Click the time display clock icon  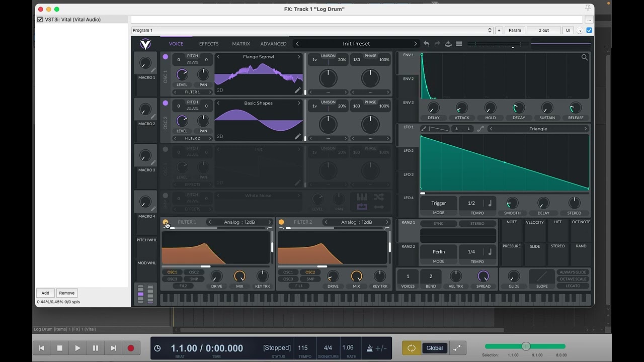point(157,348)
